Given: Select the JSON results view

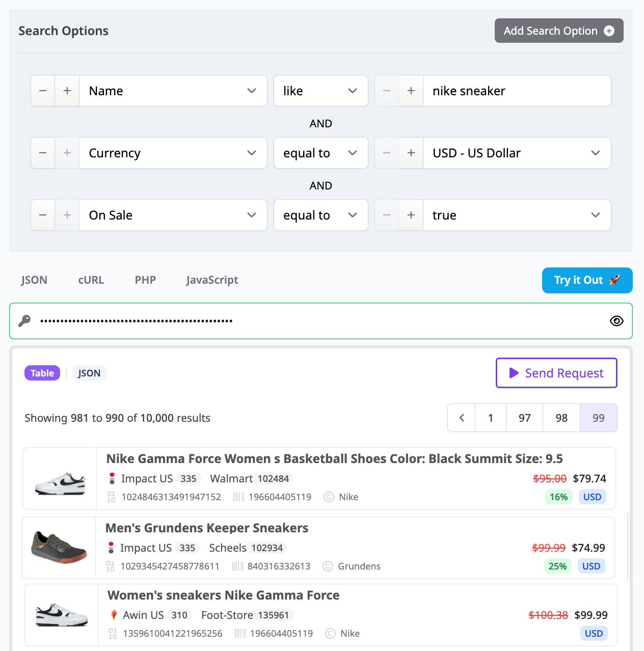Looking at the screenshot, I should coord(89,373).
